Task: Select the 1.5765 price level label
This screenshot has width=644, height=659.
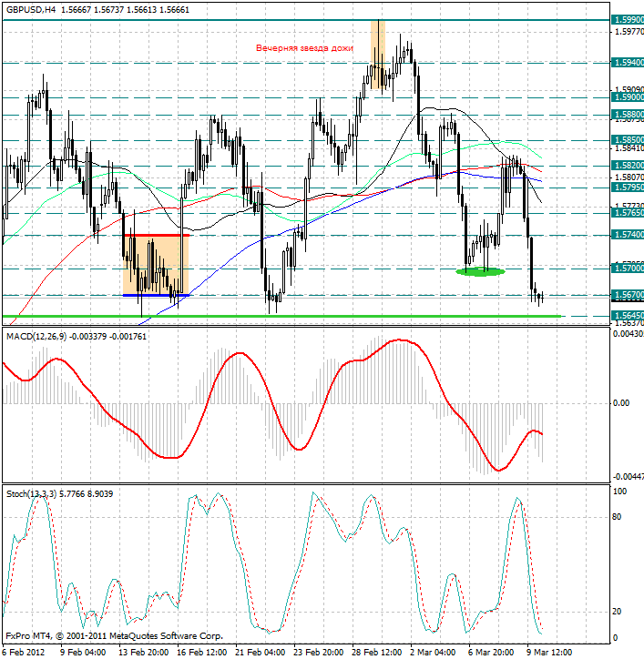Action: coord(628,213)
